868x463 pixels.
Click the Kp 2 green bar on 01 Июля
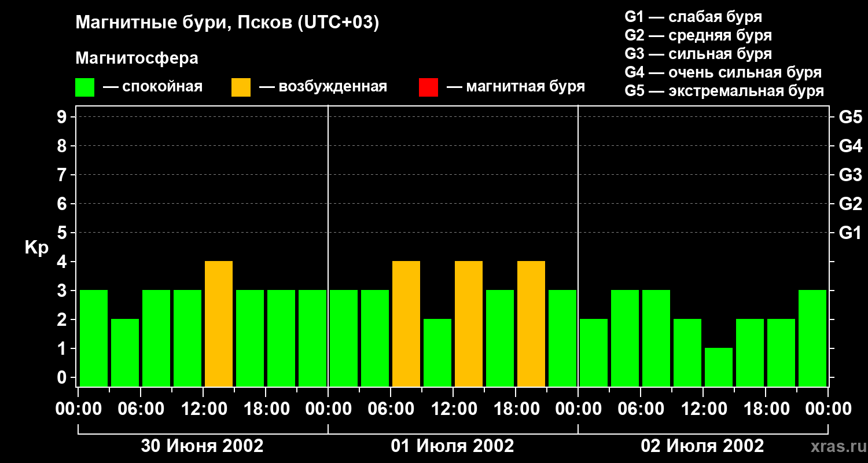point(437,352)
